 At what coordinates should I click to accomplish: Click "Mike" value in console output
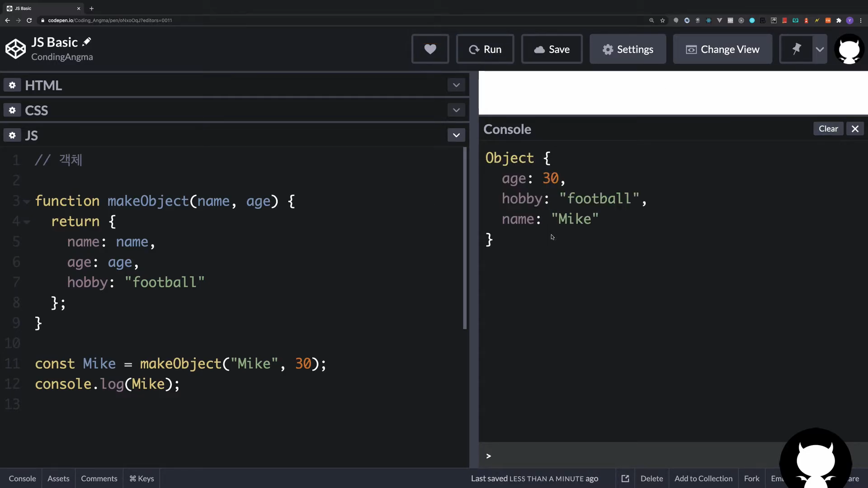click(575, 219)
